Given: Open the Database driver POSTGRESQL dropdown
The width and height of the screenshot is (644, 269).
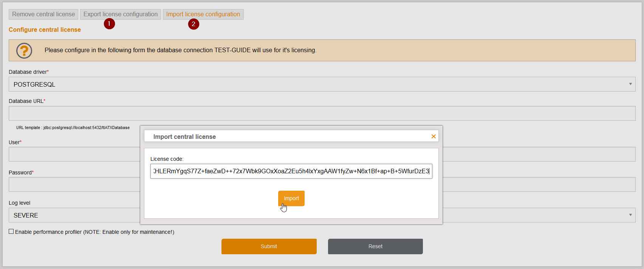Looking at the screenshot, I should click(322, 84).
